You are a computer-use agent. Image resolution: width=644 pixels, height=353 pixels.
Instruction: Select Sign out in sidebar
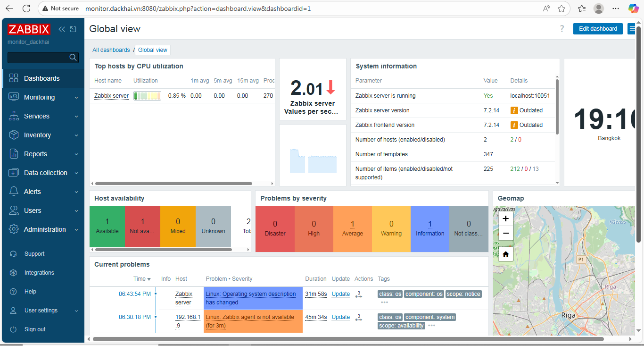35,329
